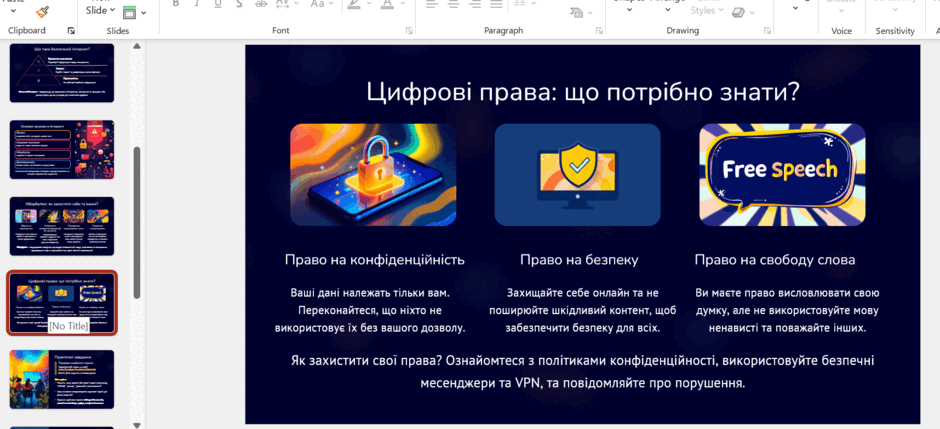Click the 'Право на безпеку' heading
The width and height of the screenshot is (940, 429).
coord(579,260)
